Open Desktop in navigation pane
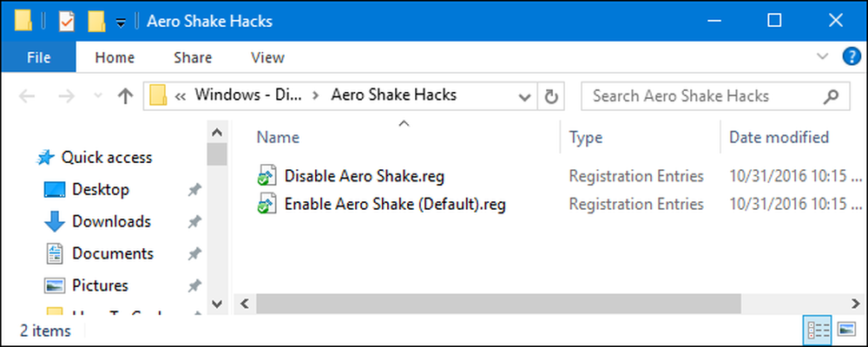Viewport: 868px width, 347px height. [100, 189]
